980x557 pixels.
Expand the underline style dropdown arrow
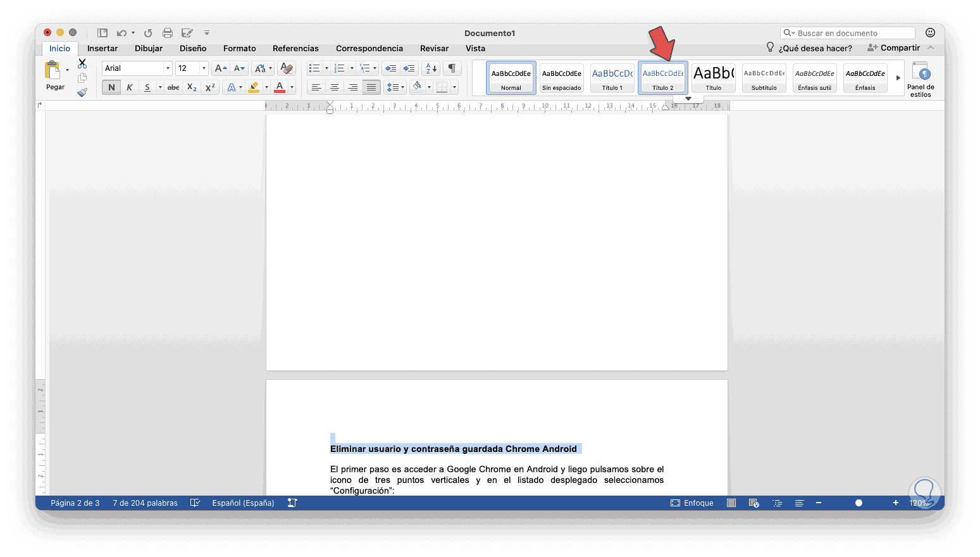[x=160, y=87]
